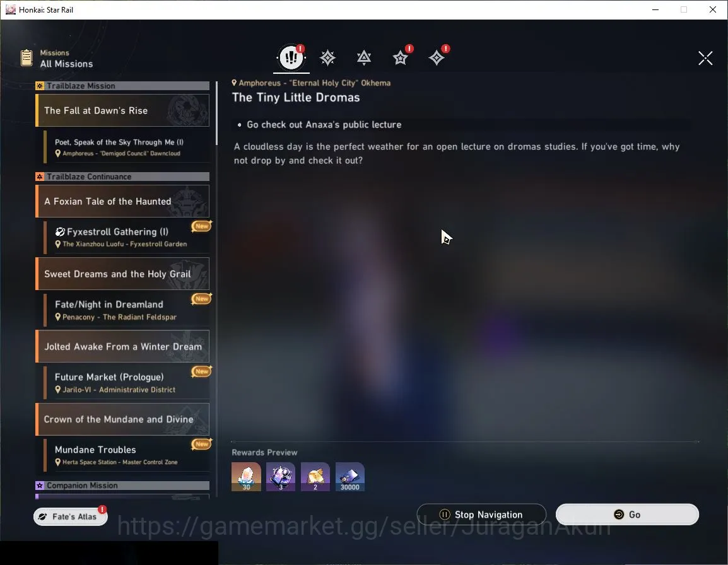Switch to the Trailblaze Mission filter tab
Image resolution: width=728 pixels, height=565 pixels.
(x=328, y=57)
